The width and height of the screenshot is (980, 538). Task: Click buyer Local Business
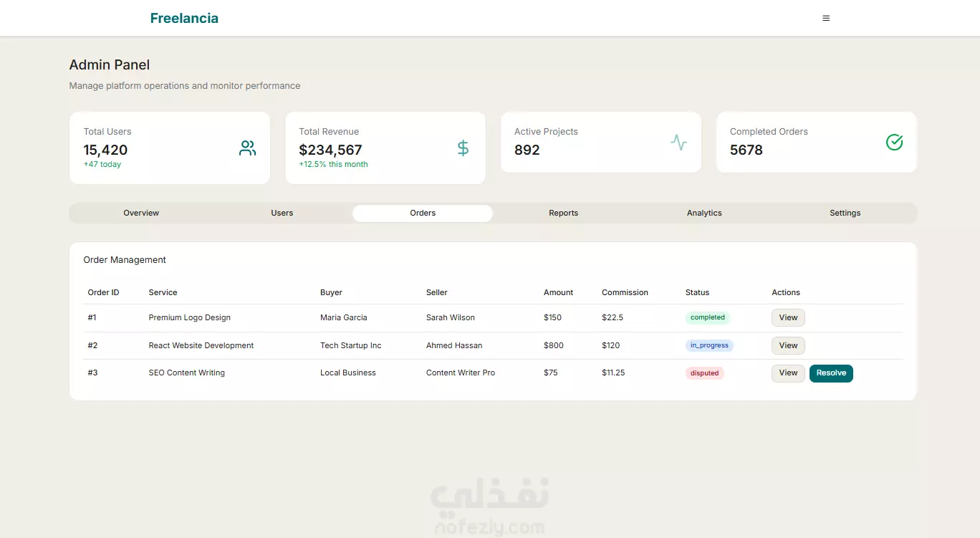347,373
